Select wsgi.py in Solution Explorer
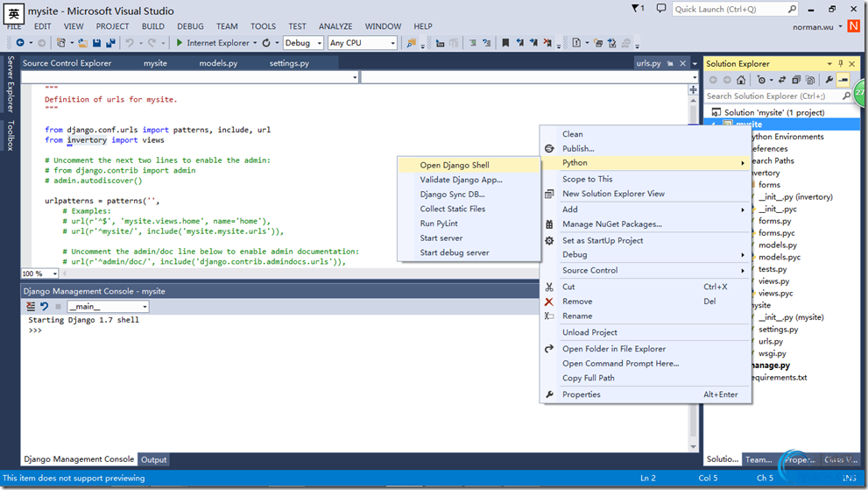This screenshot has width=868, height=490. 772,353
